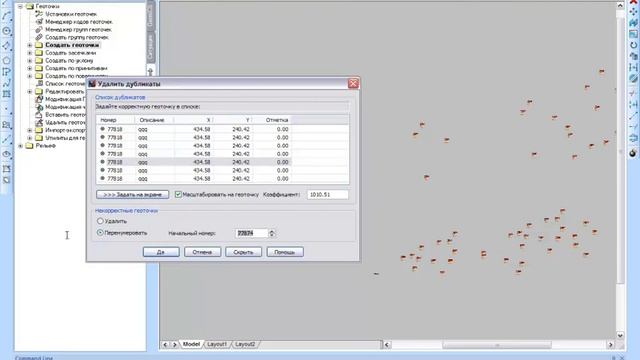This screenshot has width=640, height=360.
Task: Click the previous layout tab arrow
Action: pyautogui.click(x=165, y=345)
